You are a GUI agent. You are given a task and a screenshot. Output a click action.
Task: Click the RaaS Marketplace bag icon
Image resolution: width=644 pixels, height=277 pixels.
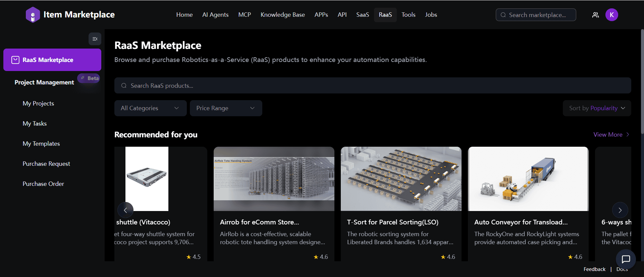point(15,60)
